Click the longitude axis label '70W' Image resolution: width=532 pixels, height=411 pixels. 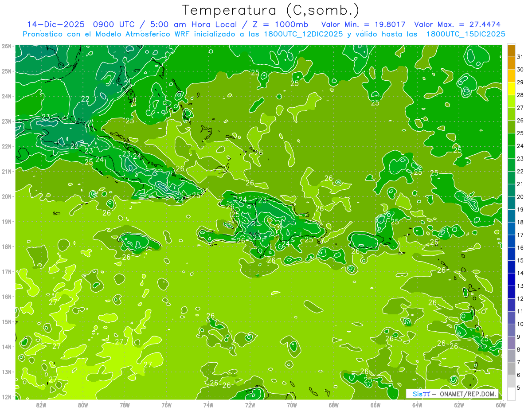(x=292, y=404)
